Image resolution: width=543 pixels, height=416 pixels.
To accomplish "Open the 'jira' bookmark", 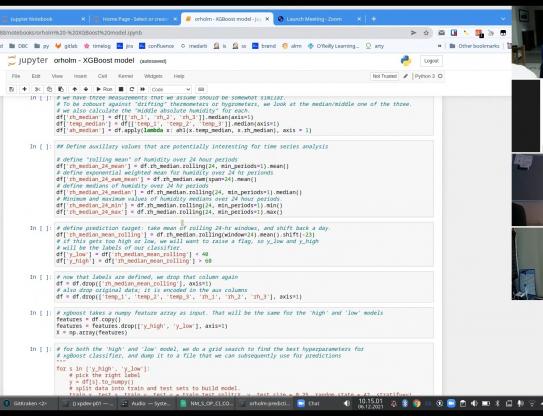I will [x=125, y=46].
